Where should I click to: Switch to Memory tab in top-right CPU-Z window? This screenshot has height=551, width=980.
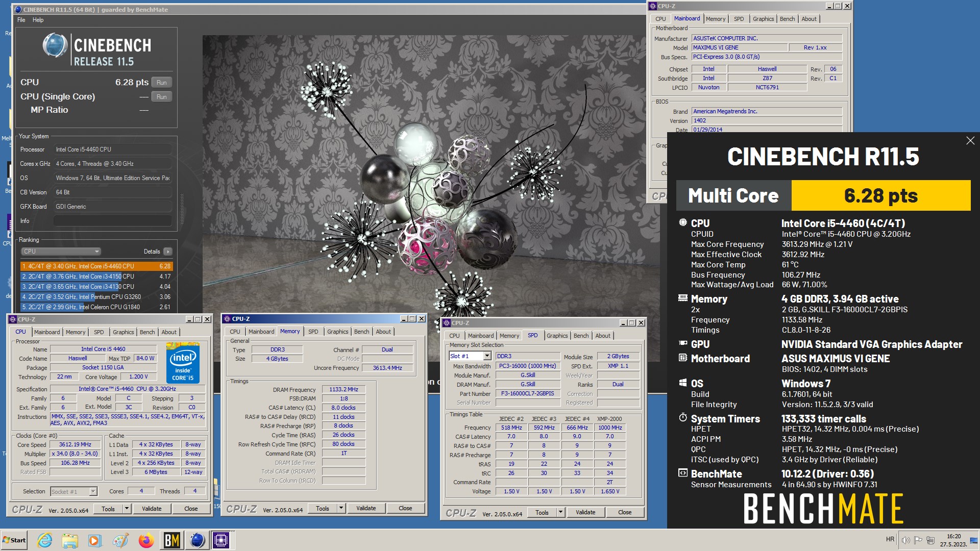click(x=715, y=19)
